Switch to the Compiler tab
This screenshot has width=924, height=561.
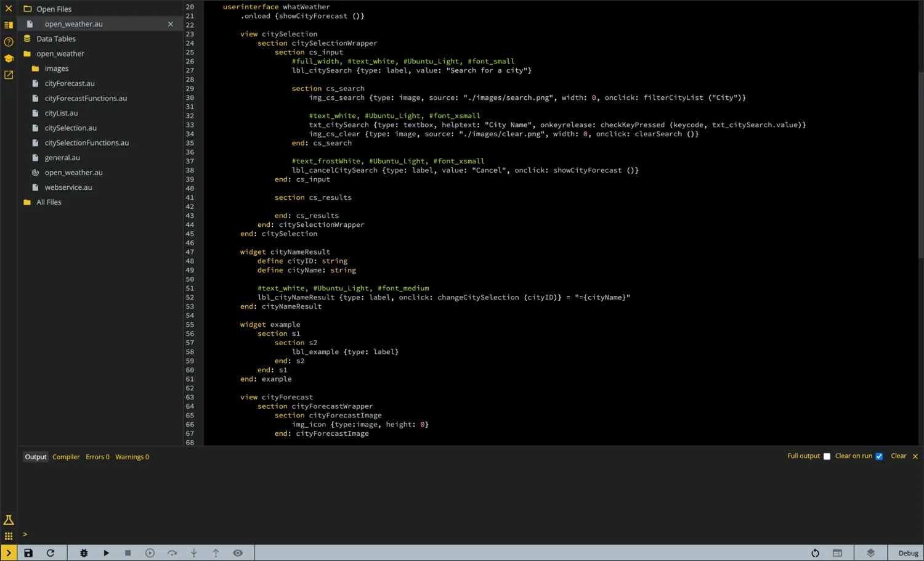[x=66, y=457]
